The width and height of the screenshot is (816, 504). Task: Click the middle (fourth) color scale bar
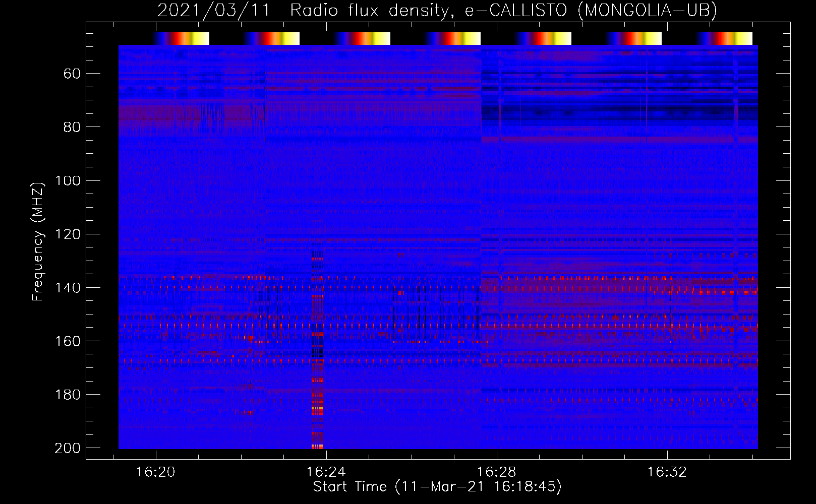(453, 38)
